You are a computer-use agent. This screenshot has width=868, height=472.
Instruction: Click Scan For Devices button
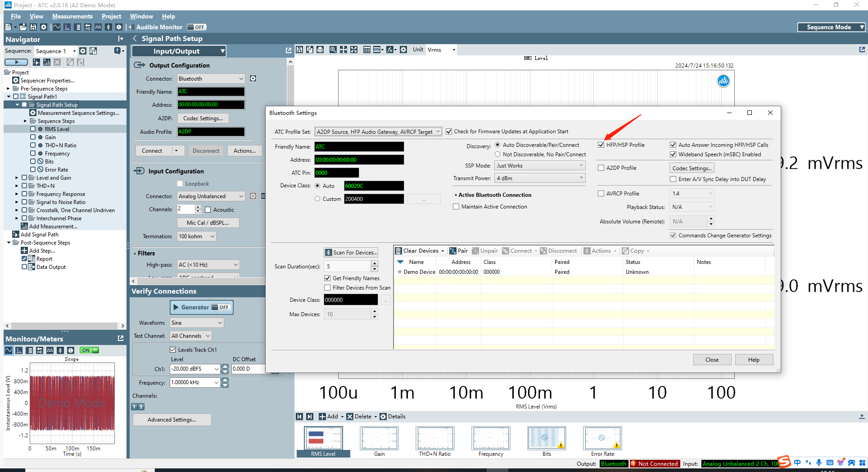[351, 252]
